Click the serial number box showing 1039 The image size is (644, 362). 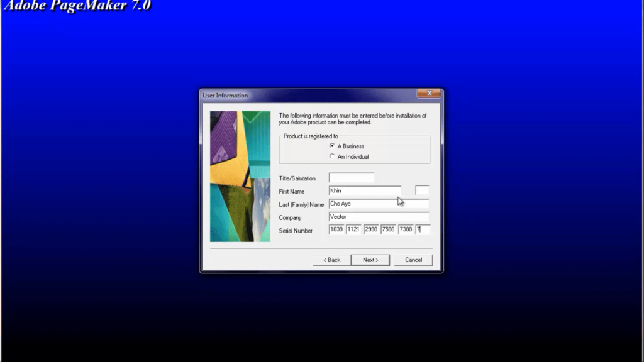[x=336, y=229]
